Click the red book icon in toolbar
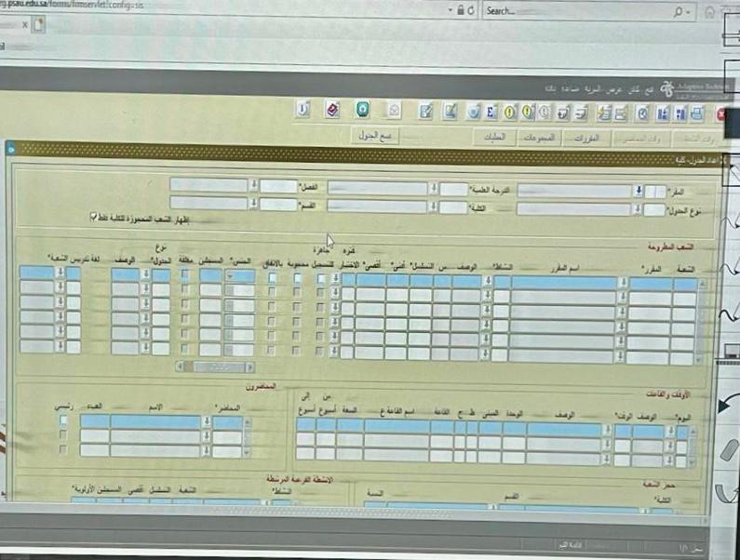The width and height of the screenshot is (740, 560). click(332, 110)
